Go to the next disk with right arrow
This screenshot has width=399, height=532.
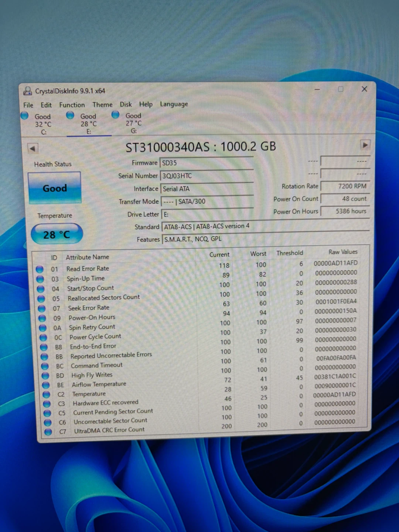(365, 145)
